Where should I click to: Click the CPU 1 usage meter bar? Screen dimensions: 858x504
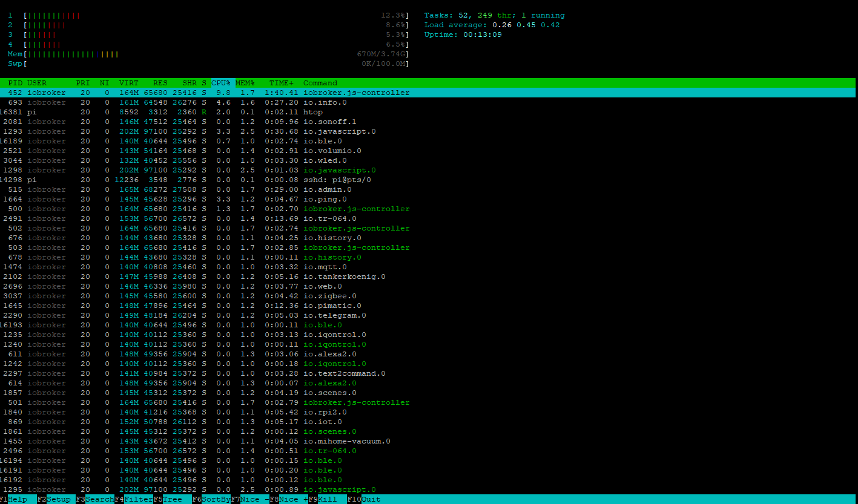pos(216,15)
